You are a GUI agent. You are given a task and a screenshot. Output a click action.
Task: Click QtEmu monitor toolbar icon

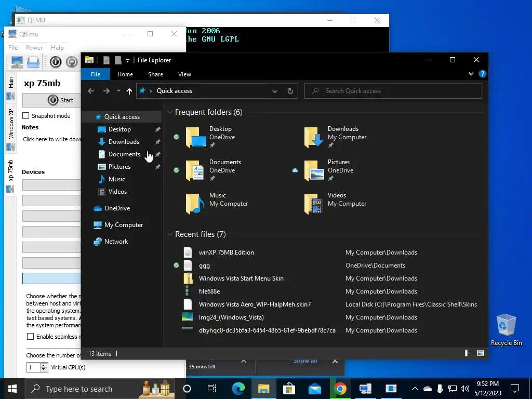tap(17, 62)
